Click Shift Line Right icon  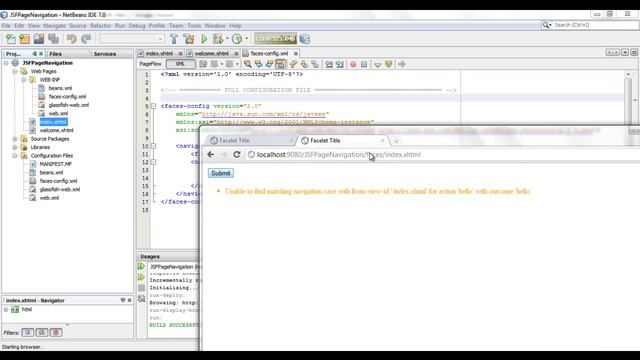point(340,64)
